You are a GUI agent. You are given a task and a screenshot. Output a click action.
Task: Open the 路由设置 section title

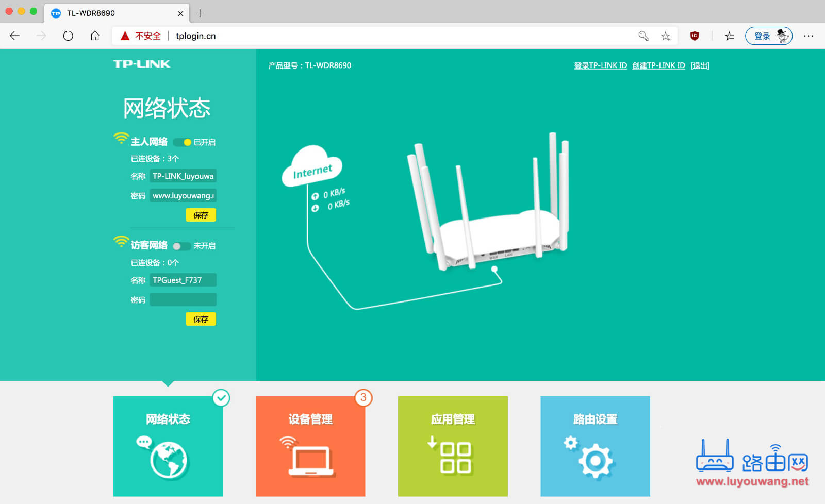coord(596,419)
